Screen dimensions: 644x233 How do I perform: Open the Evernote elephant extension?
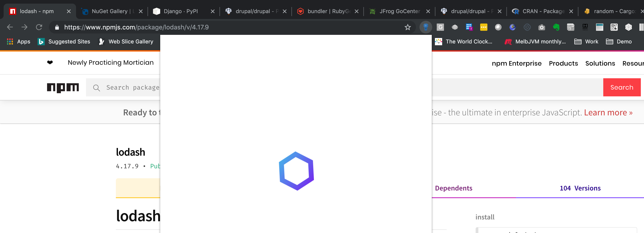coord(556,27)
